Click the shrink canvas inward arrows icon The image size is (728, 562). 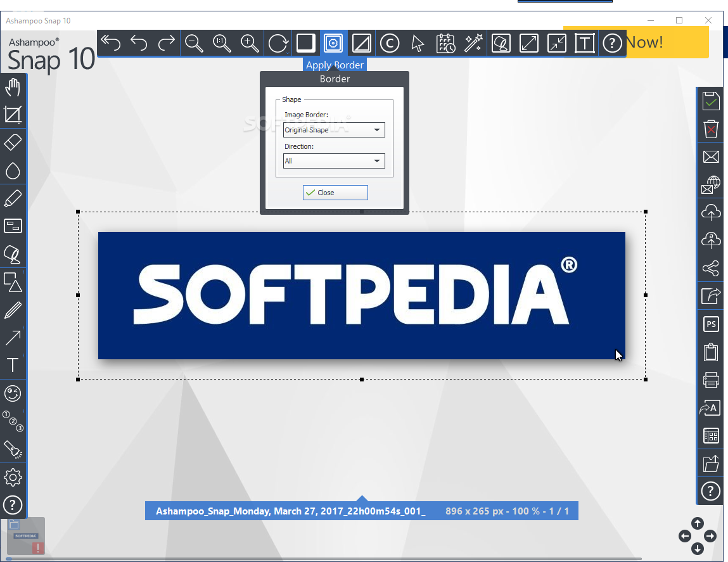pyautogui.click(x=557, y=43)
